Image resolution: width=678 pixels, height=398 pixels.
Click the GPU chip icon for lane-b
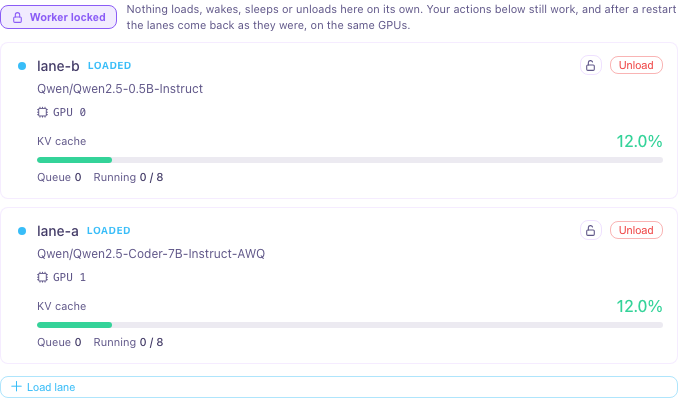click(42, 112)
